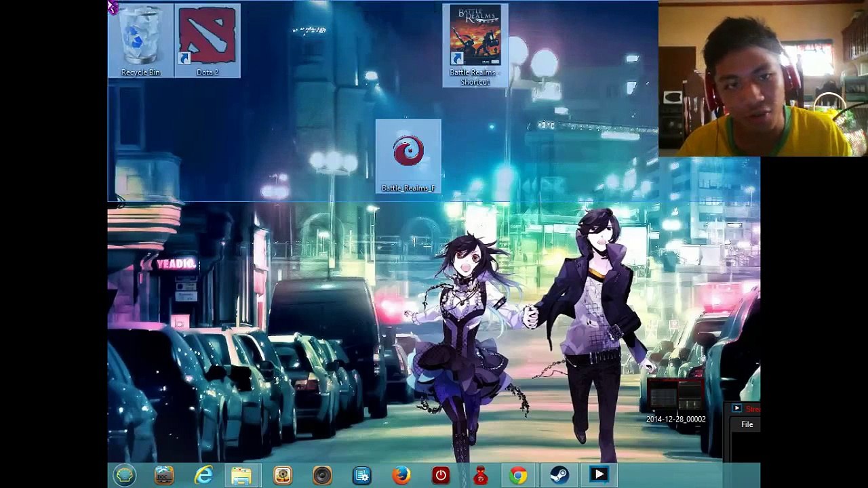Open the blue settings-gear taskbar app
The height and width of the screenshot is (488, 868).
click(361, 475)
